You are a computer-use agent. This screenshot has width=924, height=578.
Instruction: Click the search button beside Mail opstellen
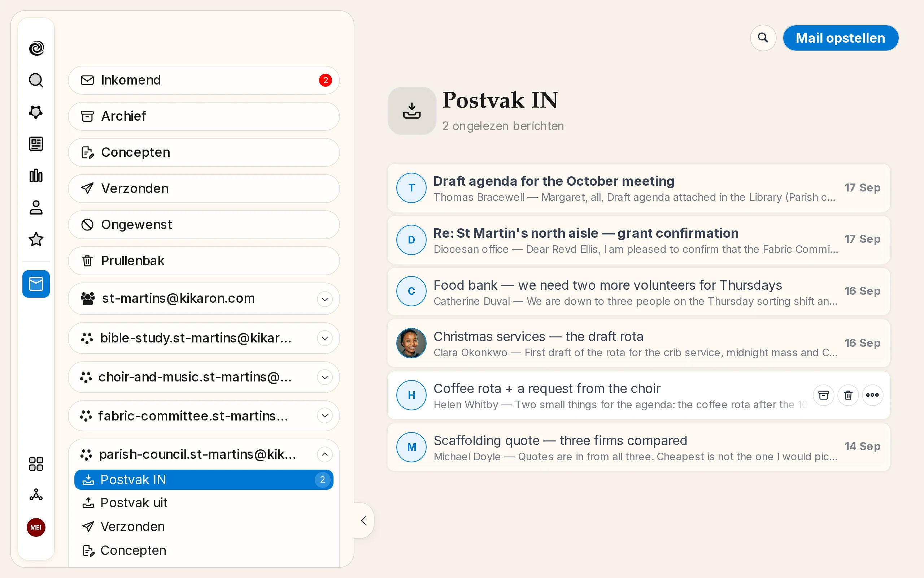[763, 38]
